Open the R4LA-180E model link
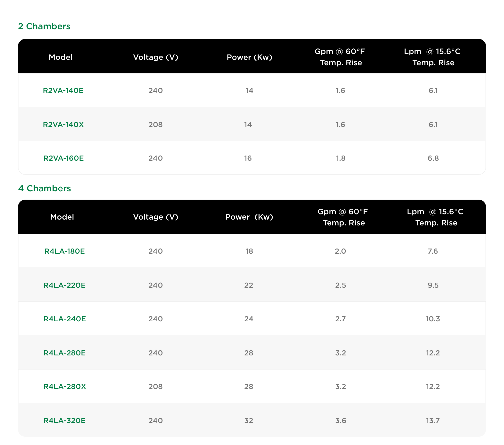504x445 pixels. coord(65,251)
